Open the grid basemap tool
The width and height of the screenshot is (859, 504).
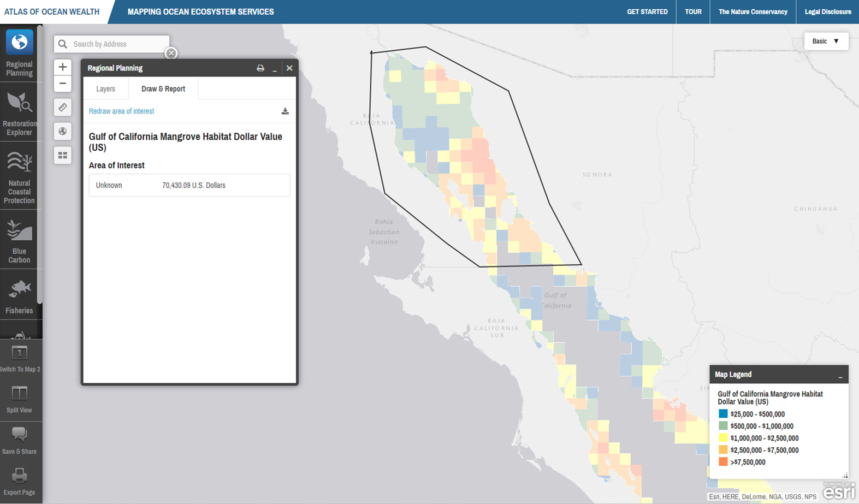(x=63, y=155)
